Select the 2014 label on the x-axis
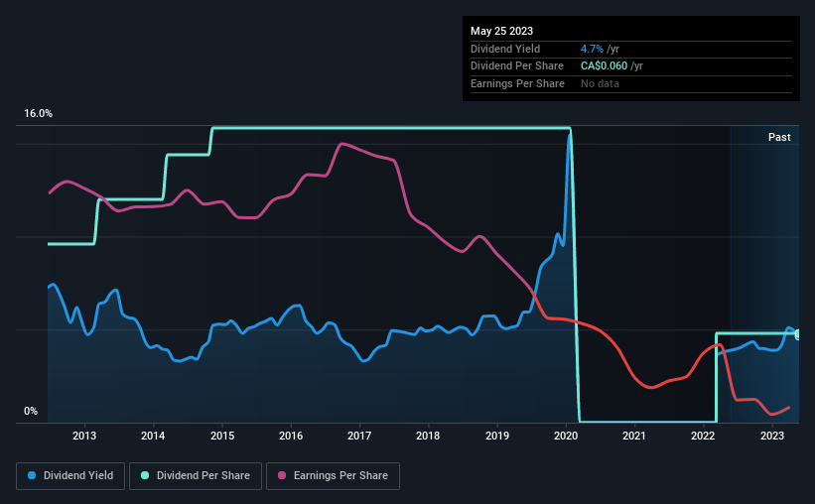Screen dimensions: 815x504 153,436
